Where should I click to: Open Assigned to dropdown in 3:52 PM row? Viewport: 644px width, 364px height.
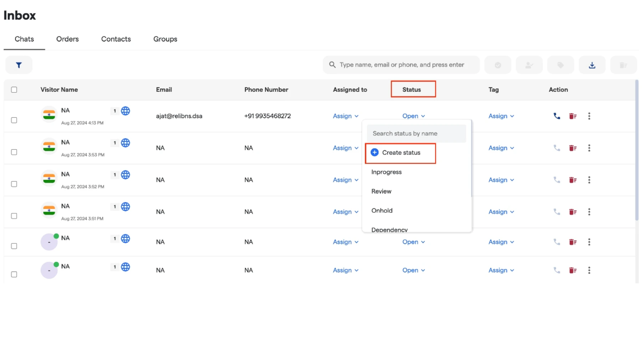(346, 180)
